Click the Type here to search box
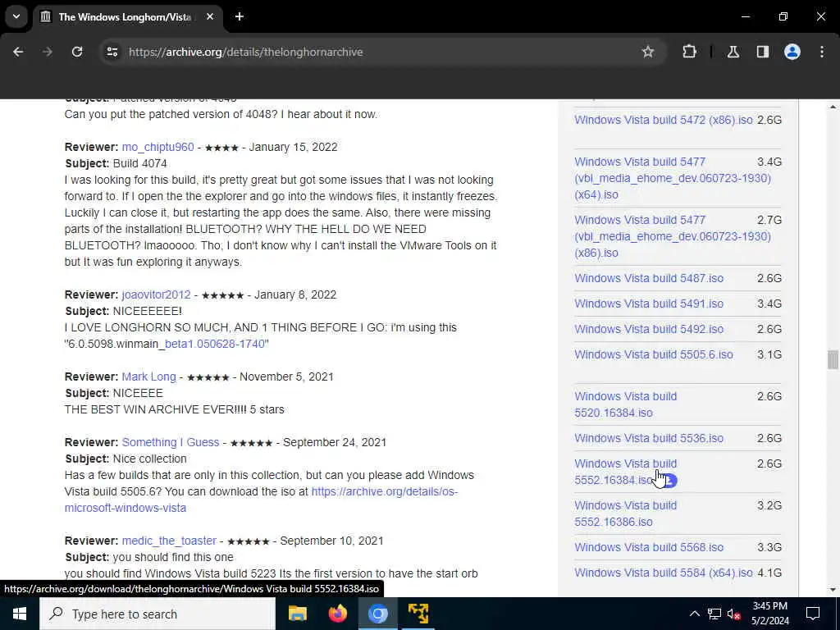Screen dimensions: 840x630 pyautogui.click(x=157, y=614)
